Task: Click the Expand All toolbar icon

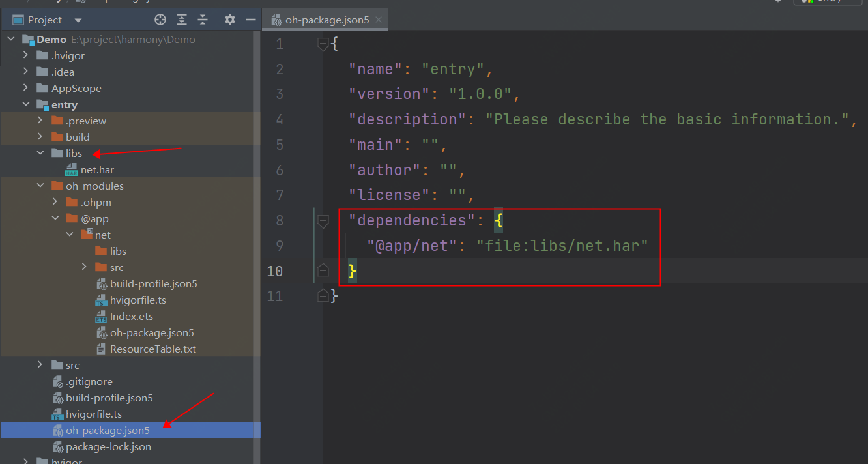Action: (x=182, y=20)
